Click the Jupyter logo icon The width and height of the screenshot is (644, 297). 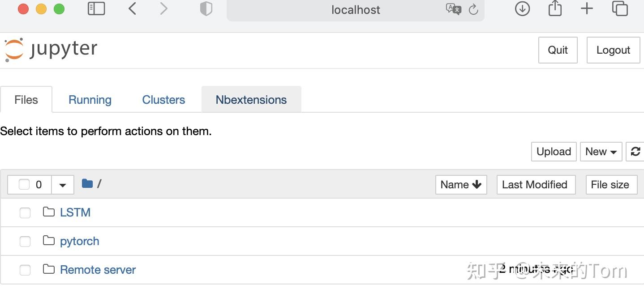(x=14, y=49)
